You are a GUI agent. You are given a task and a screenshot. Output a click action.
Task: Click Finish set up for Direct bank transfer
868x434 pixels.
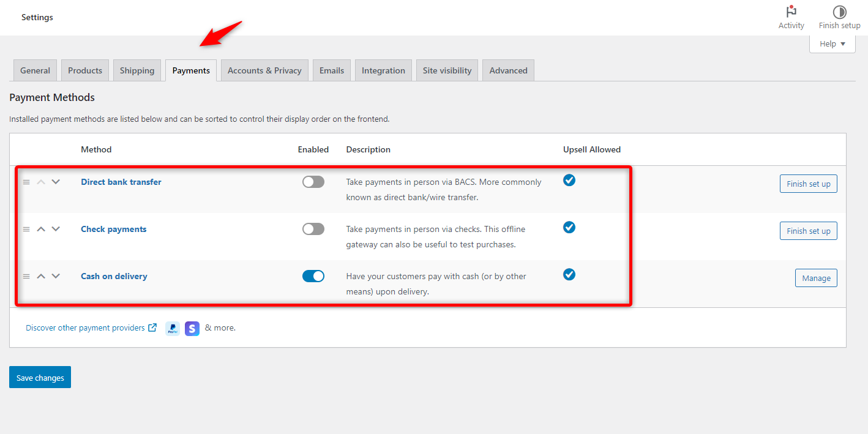coord(808,184)
